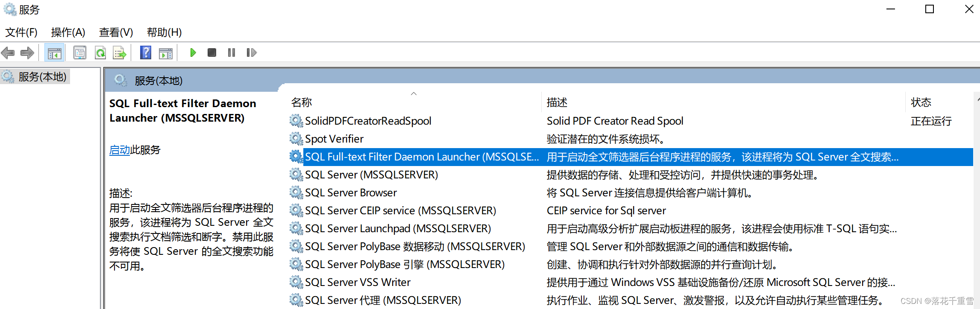
Task: Stop the service with the square stop icon
Action: pyautogui.click(x=212, y=53)
